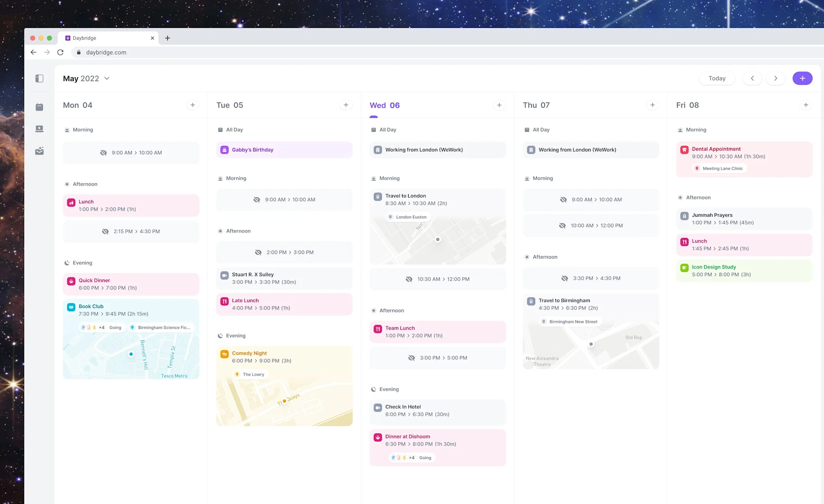This screenshot has width=824, height=504.
Task: Toggle the sidebar panel icon
Action: 39,78
